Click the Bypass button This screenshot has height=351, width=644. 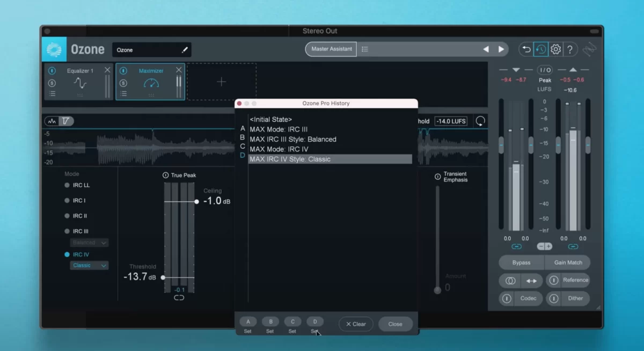click(521, 262)
